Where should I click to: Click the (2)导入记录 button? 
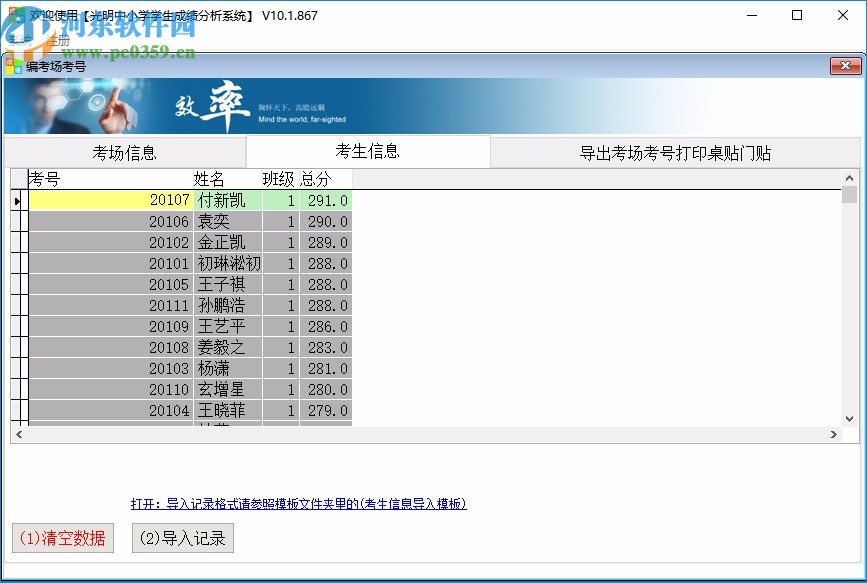pos(182,538)
